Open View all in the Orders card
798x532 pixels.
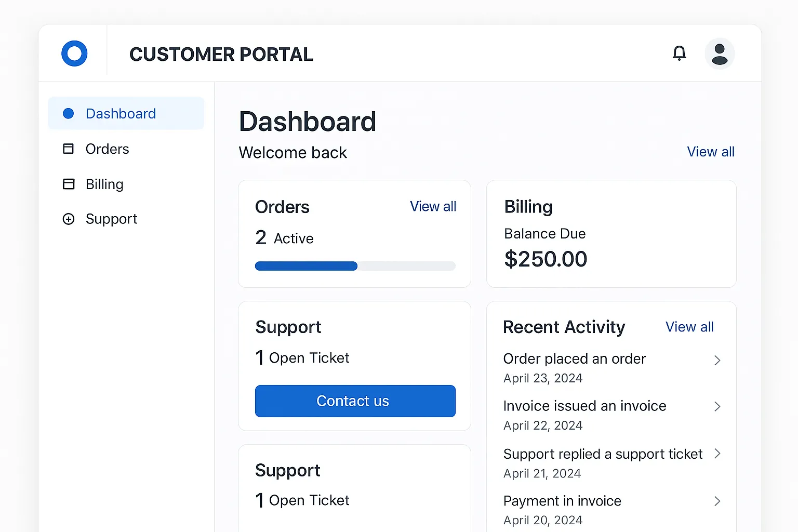point(433,206)
